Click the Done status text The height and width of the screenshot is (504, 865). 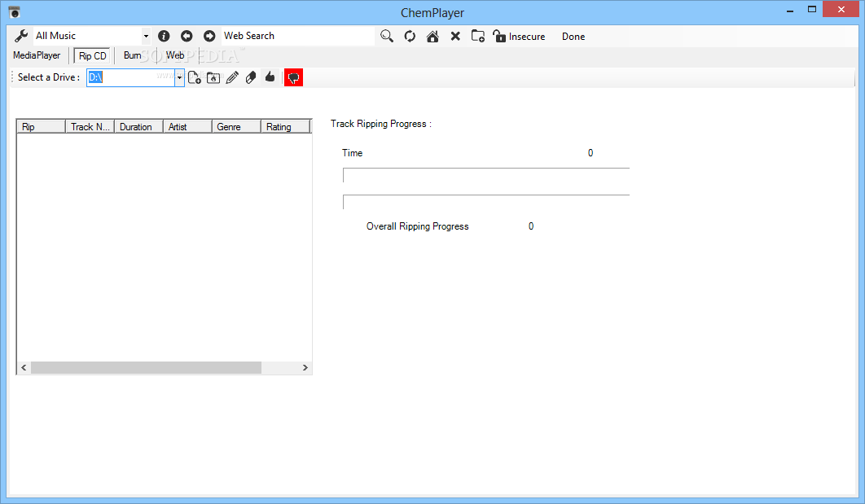tap(573, 37)
